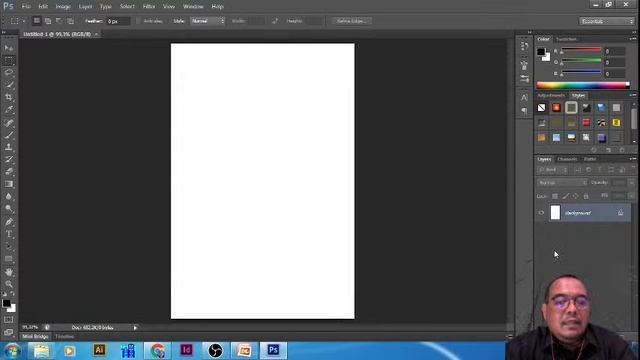Toggle Quick Mask mode in toolbox
This screenshot has width=640, height=360.
coord(9,320)
